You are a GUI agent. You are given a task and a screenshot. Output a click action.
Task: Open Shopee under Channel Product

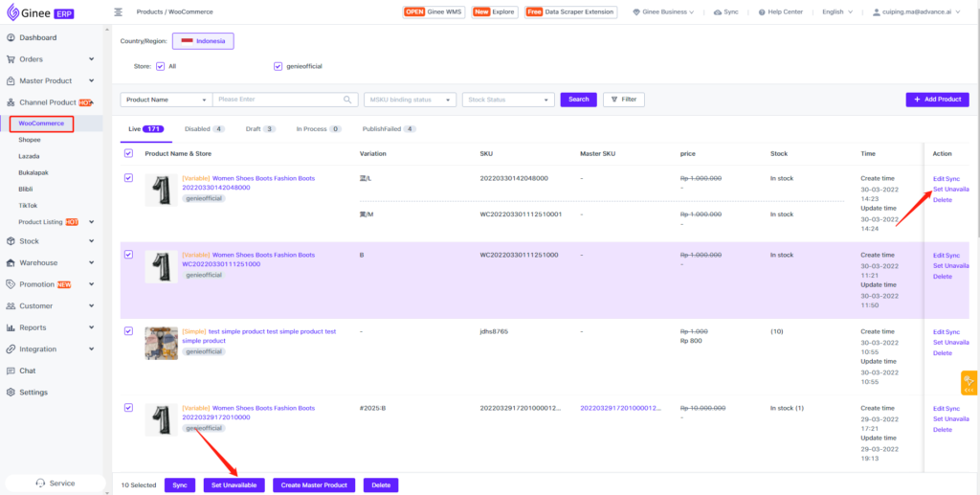pyautogui.click(x=30, y=140)
